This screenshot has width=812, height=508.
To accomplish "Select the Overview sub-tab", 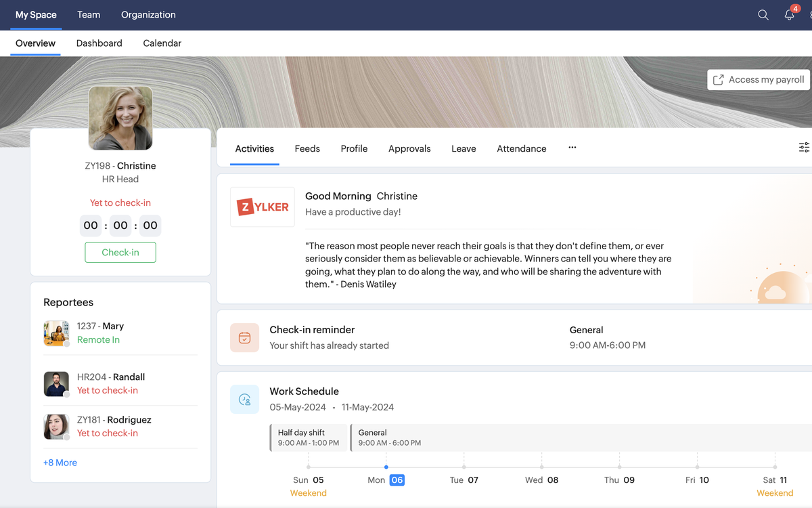I will pyautogui.click(x=35, y=43).
